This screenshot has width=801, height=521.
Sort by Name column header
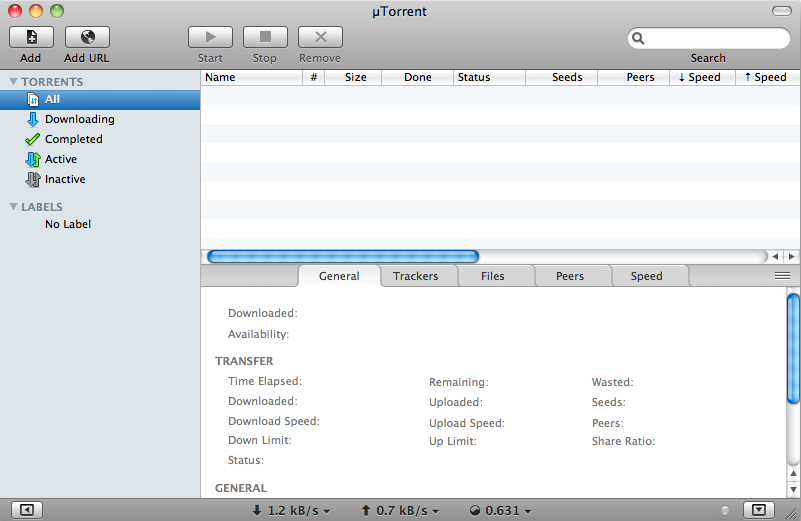coord(252,77)
